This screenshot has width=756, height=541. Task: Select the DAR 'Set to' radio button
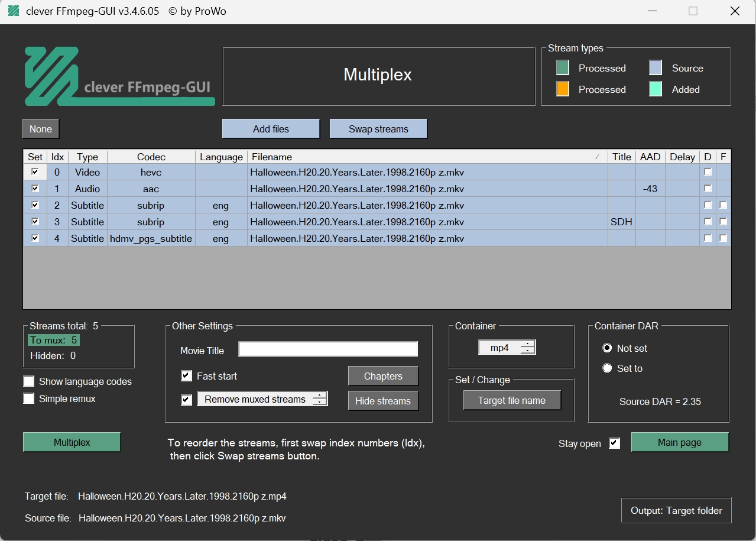click(607, 368)
